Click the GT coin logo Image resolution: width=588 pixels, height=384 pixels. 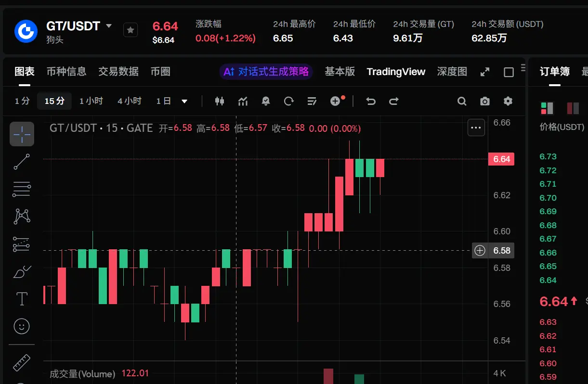[26, 31]
